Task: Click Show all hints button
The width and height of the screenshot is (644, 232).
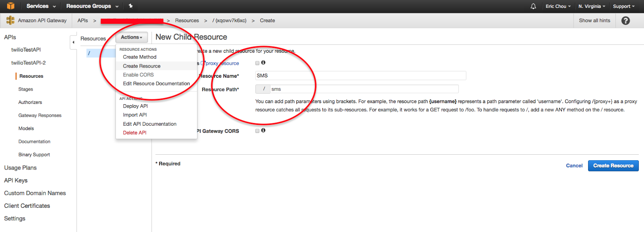Action: pos(594,21)
